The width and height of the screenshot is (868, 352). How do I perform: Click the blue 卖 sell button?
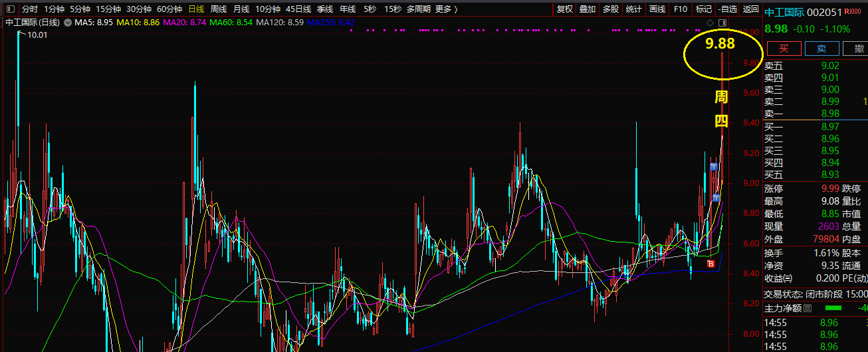[x=821, y=48]
